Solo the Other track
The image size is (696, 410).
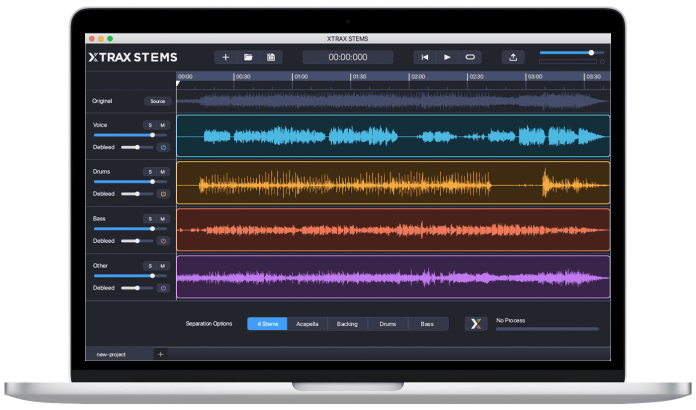pos(150,266)
